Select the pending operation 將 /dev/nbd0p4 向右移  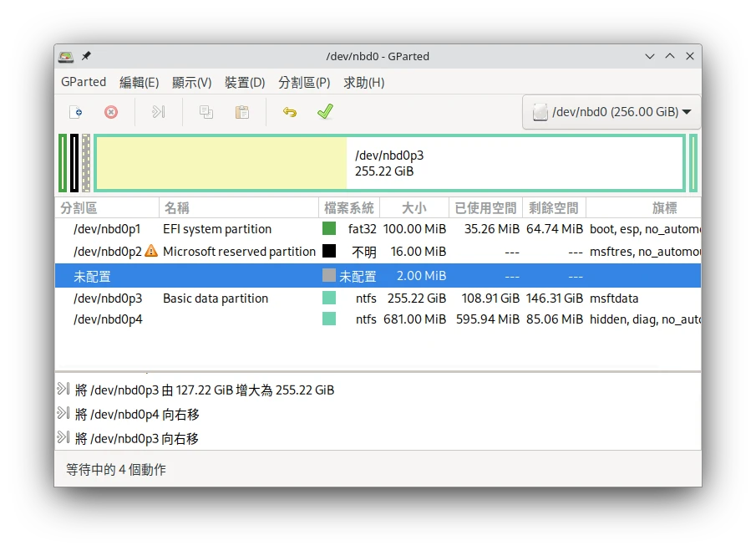click(x=137, y=414)
